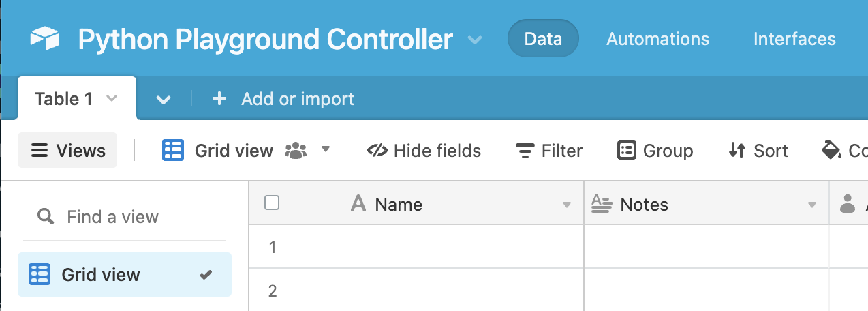Open the Name column dropdown menu
The height and width of the screenshot is (311, 868).
[566, 205]
